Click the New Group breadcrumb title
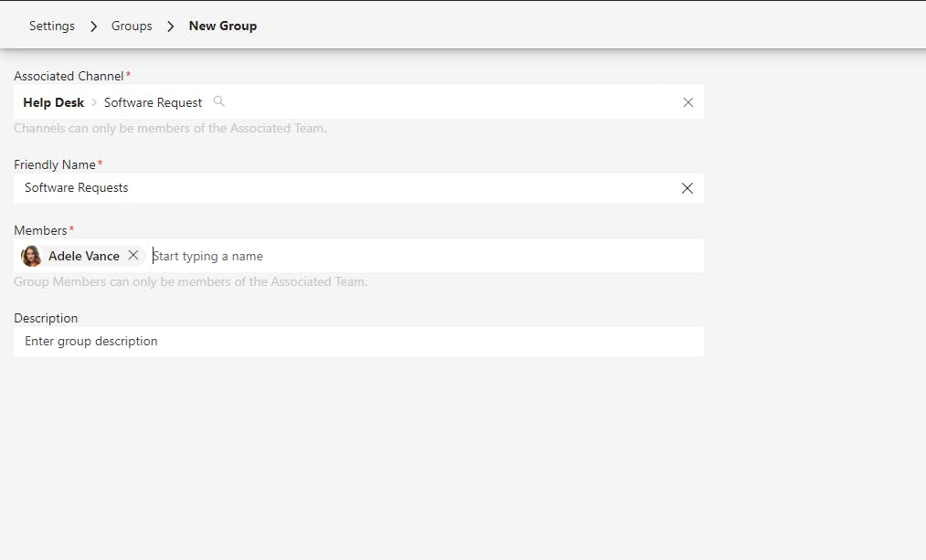This screenshot has height=560, width=926. pos(222,26)
